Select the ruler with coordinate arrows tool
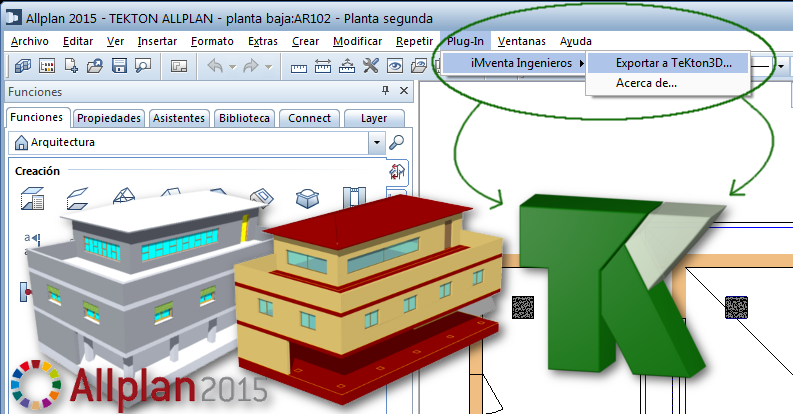Viewport: 793px width, 414px height. click(346, 66)
